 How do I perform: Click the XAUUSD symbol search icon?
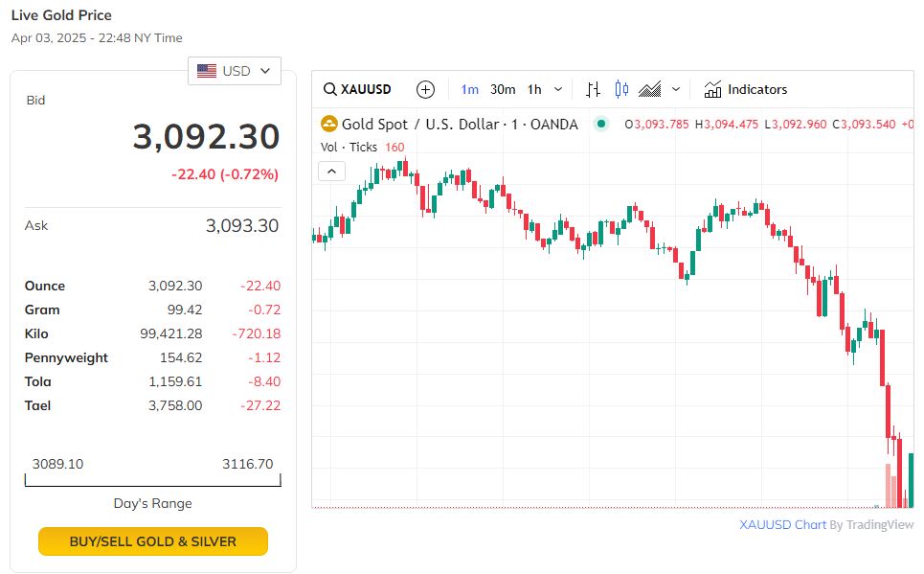click(x=330, y=89)
